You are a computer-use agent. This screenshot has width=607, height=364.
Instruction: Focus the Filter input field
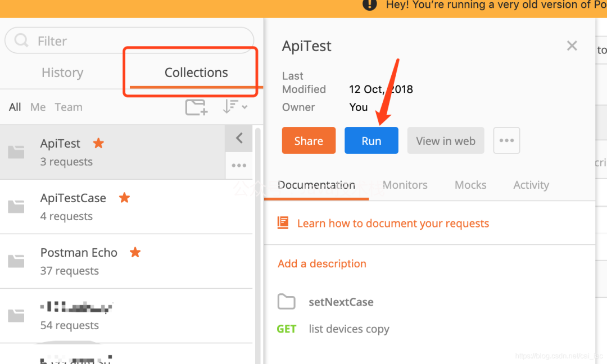[129, 40]
